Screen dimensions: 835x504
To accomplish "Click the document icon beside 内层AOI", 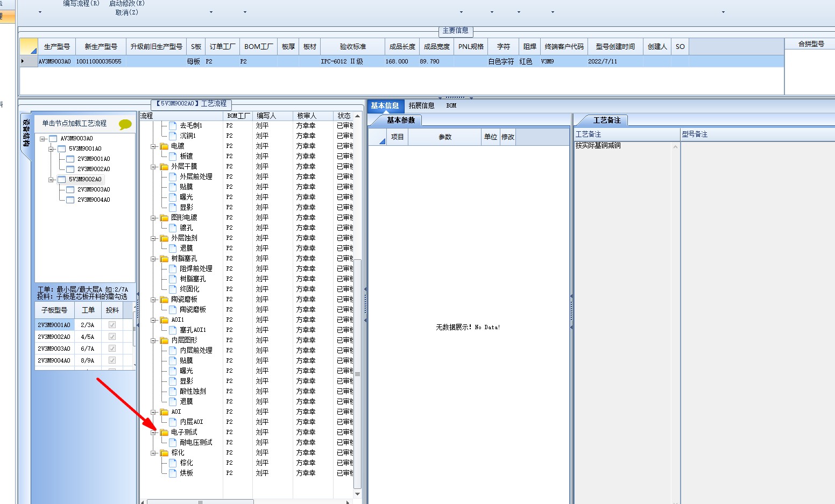I will tap(173, 422).
